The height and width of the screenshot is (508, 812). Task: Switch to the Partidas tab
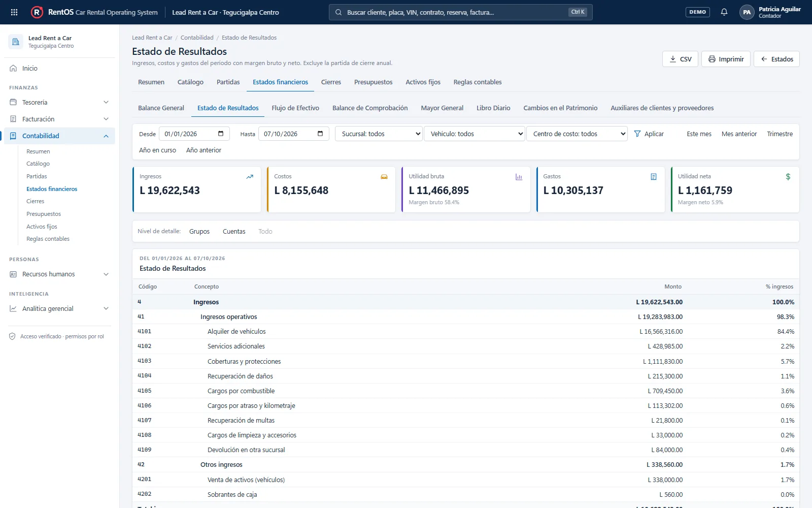(x=228, y=82)
